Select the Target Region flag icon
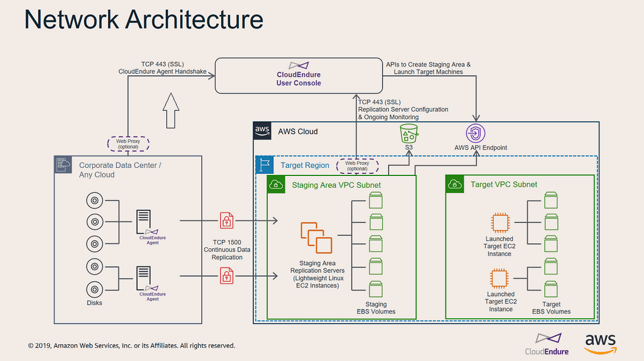The height and width of the screenshot is (361, 644). [264, 165]
